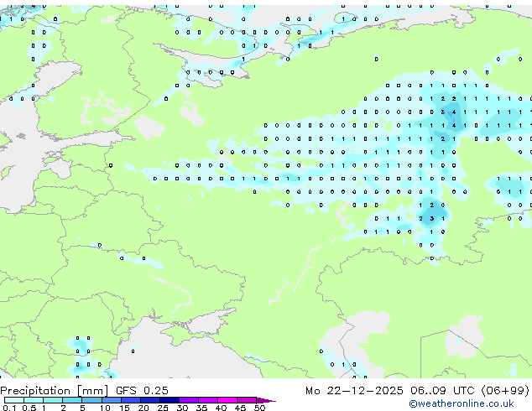Click the '06..09 UTC' time text
The height and width of the screenshot is (411, 532).
click(x=442, y=391)
